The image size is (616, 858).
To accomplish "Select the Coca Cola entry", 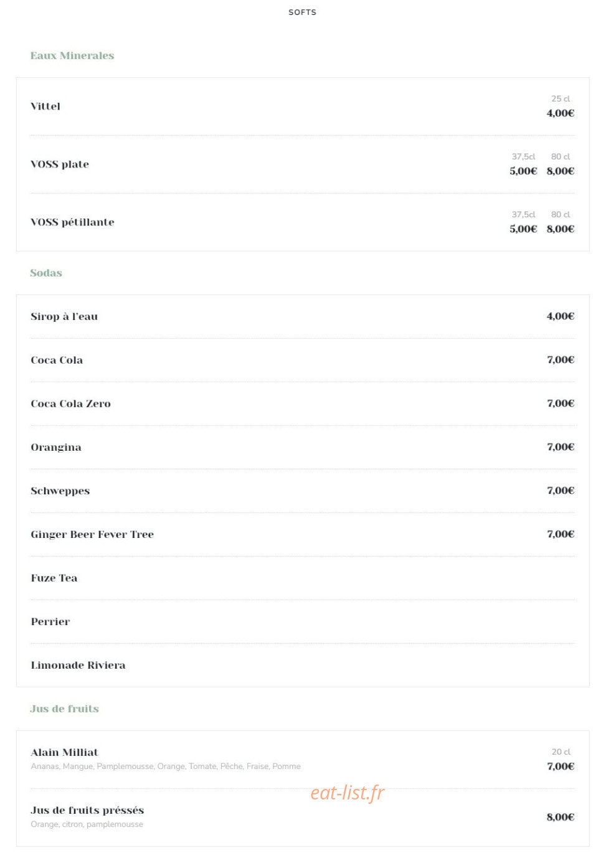I will [57, 360].
